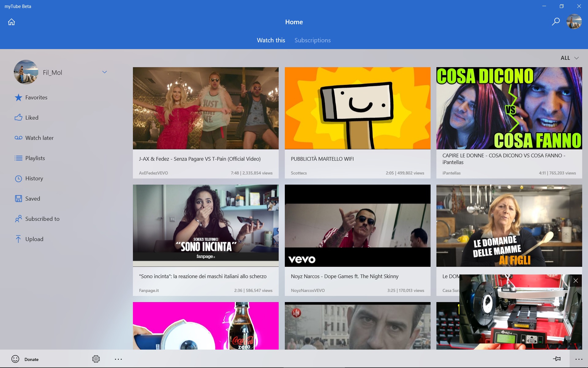588x368 pixels.
Task: Open Saved floppy disk icon
Action: tap(18, 199)
